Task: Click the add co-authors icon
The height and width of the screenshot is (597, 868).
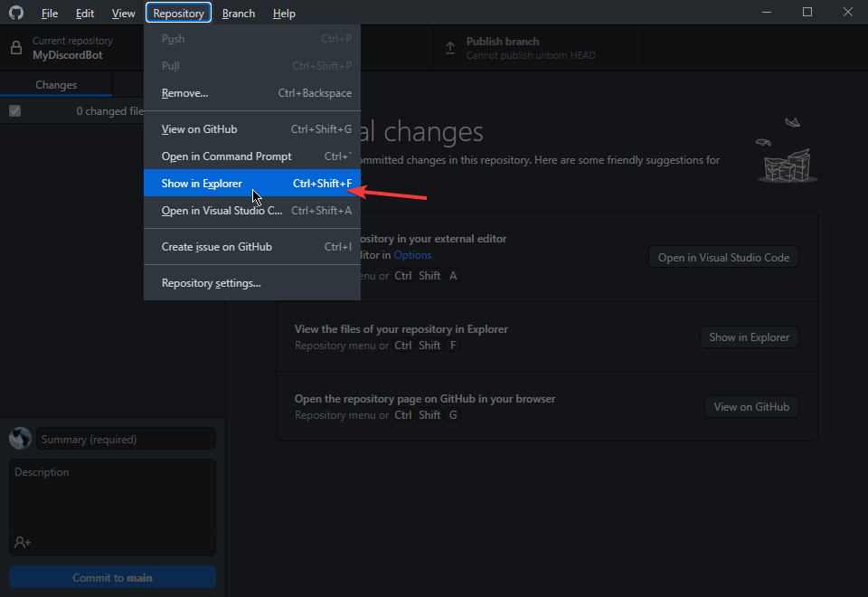Action: point(23,542)
